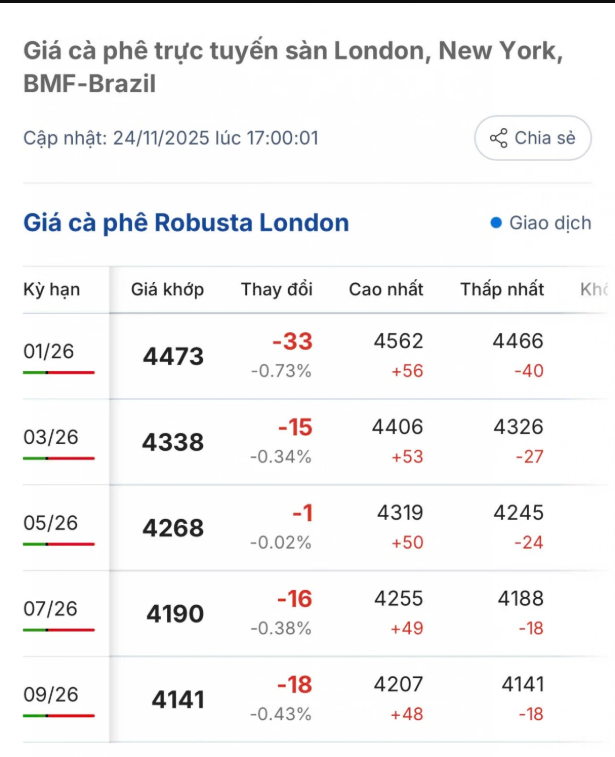Click the red-green range bar under 01/26
The image size is (615, 757).
click(x=58, y=372)
